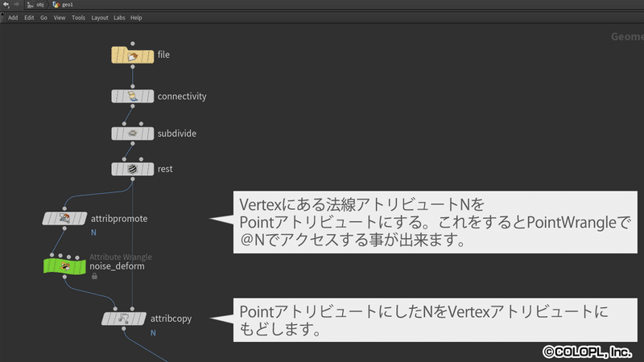
Task: Click the noise_deform node output connector
Action: point(64,277)
